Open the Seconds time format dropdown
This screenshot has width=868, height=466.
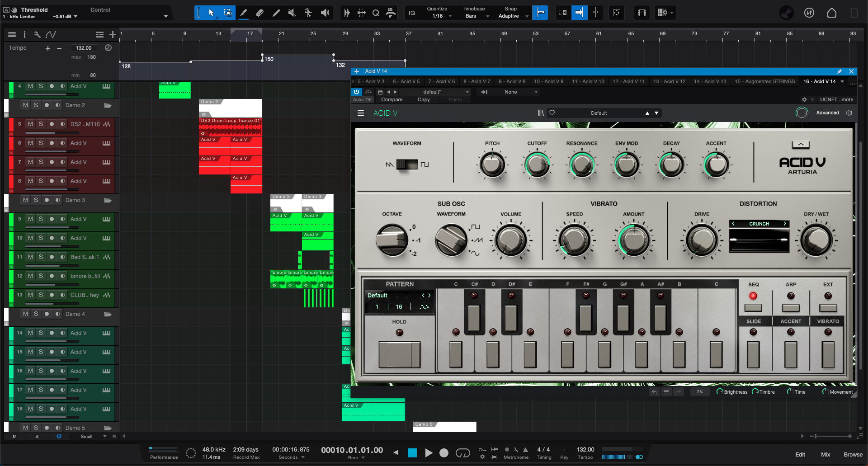click(x=292, y=457)
